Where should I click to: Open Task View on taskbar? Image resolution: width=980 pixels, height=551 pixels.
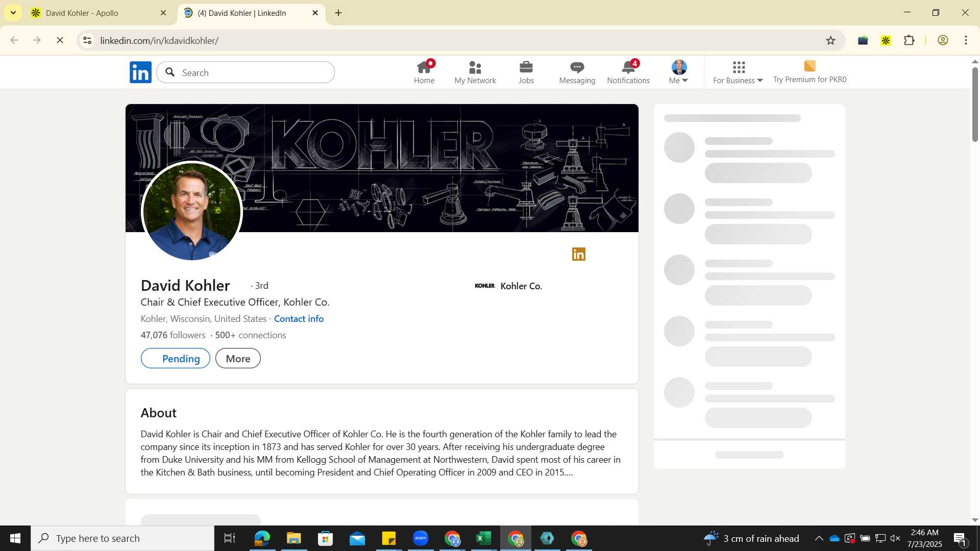pos(230,538)
